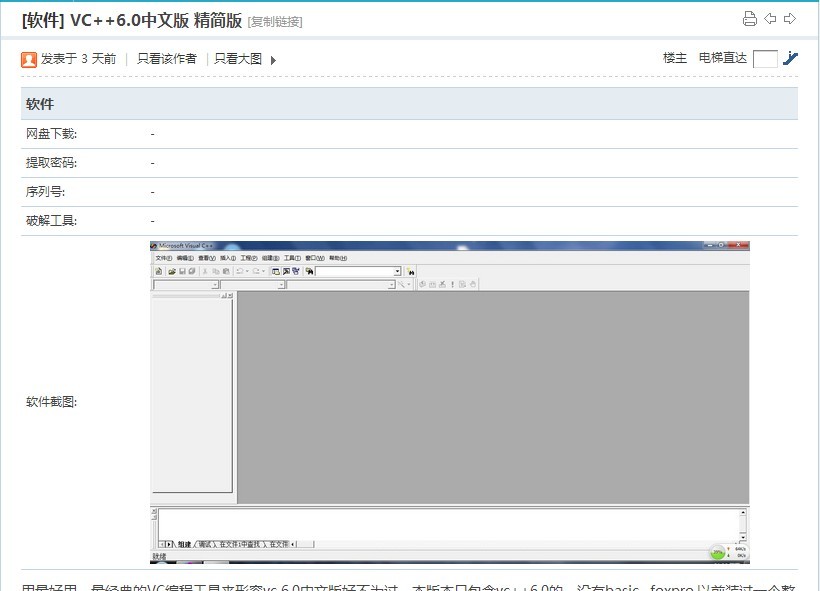820x591 pixels.
Task: Go to next thread with right arrow icon
Action: tap(790, 19)
